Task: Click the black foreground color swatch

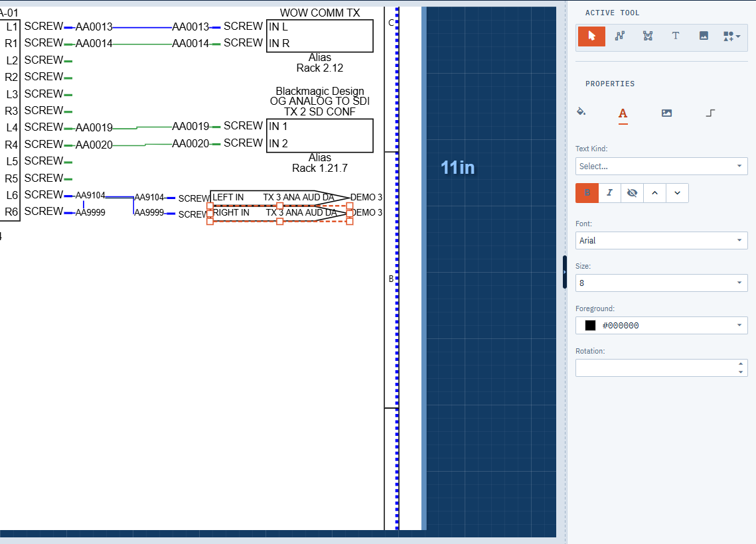Action: click(590, 325)
